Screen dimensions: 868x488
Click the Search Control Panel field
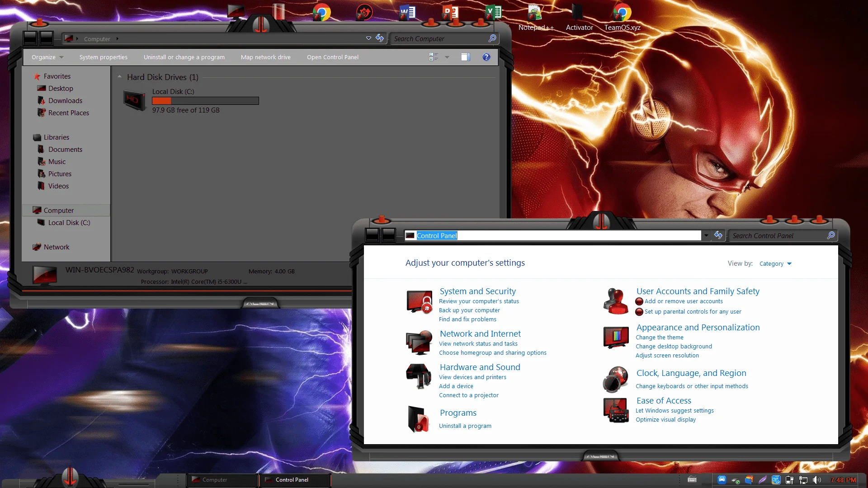778,235
